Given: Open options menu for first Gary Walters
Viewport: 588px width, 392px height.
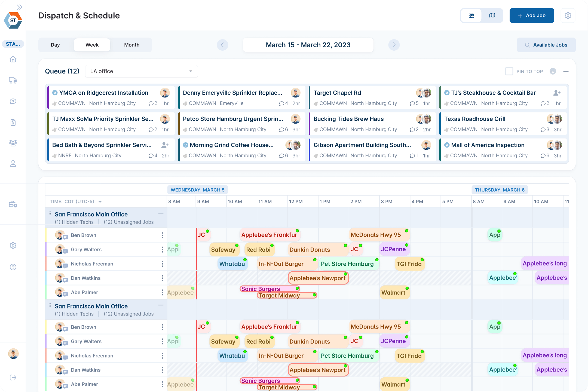Looking at the screenshot, I should click(162, 250).
